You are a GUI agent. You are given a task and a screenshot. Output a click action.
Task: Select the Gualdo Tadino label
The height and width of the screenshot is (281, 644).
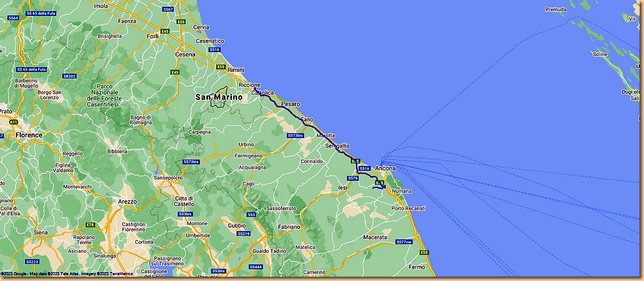click(x=269, y=251)
